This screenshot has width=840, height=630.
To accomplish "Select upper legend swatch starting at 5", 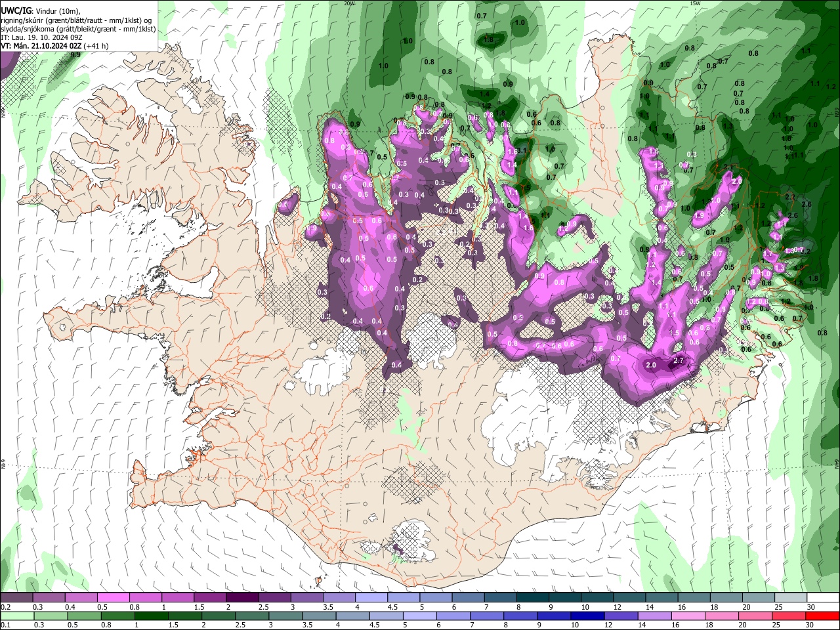I will click(435, 598).
